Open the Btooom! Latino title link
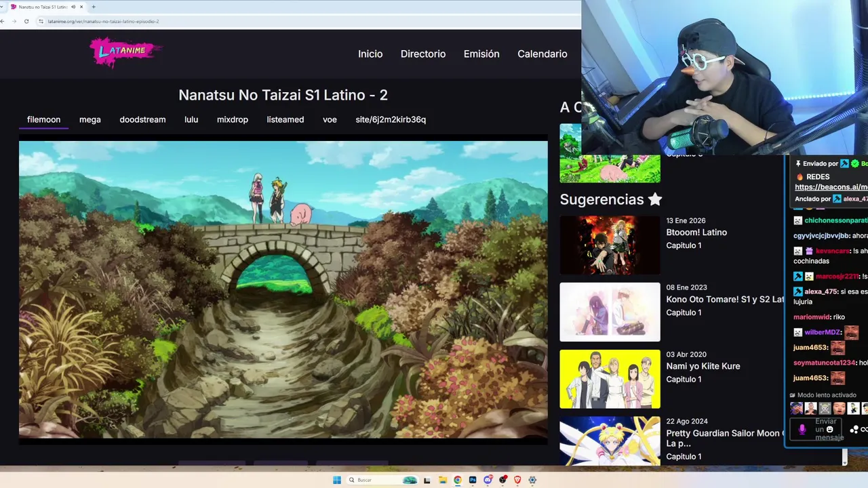The width and height of the screenshot is (868, 488). tap(696, 232)
